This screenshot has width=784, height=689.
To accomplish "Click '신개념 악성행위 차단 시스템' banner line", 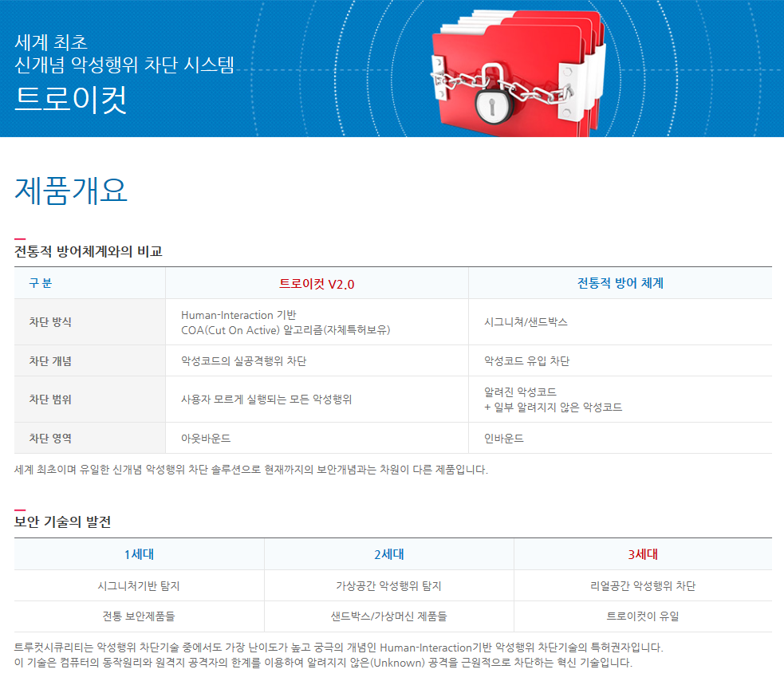I will [x=124, y=65].
